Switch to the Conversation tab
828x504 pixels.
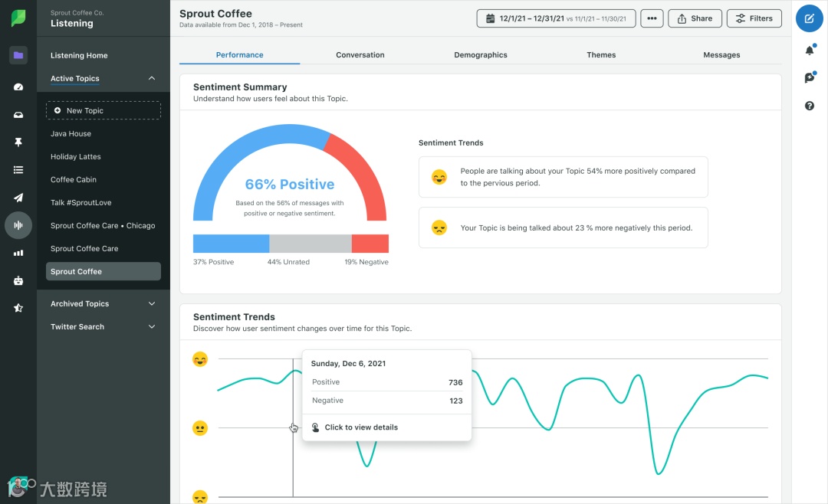click(x=360, y=55)
